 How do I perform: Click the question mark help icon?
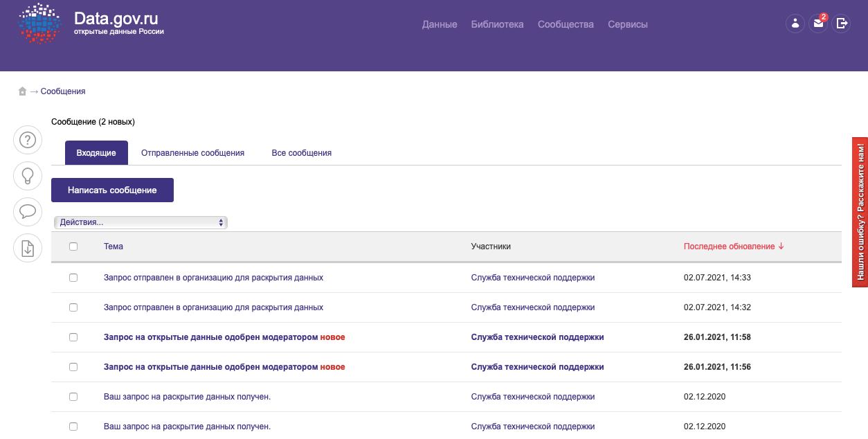[x=28, y=141]
